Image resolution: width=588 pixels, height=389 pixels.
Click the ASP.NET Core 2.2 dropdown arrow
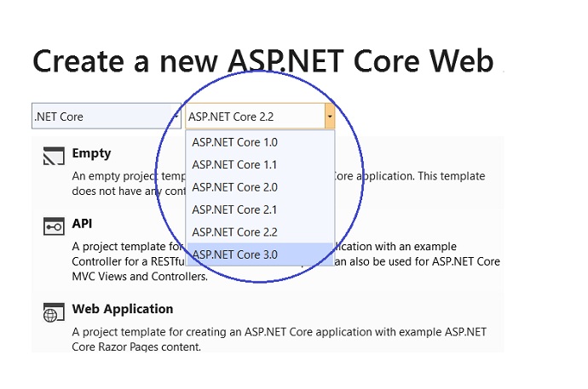click(x=330, y=116)
